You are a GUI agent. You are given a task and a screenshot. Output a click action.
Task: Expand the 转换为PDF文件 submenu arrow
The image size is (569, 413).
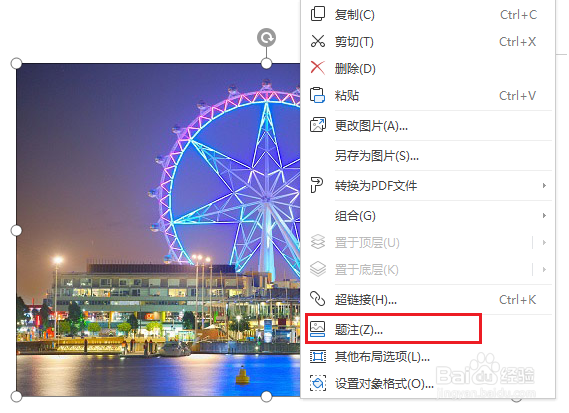[x=544, y=185]
